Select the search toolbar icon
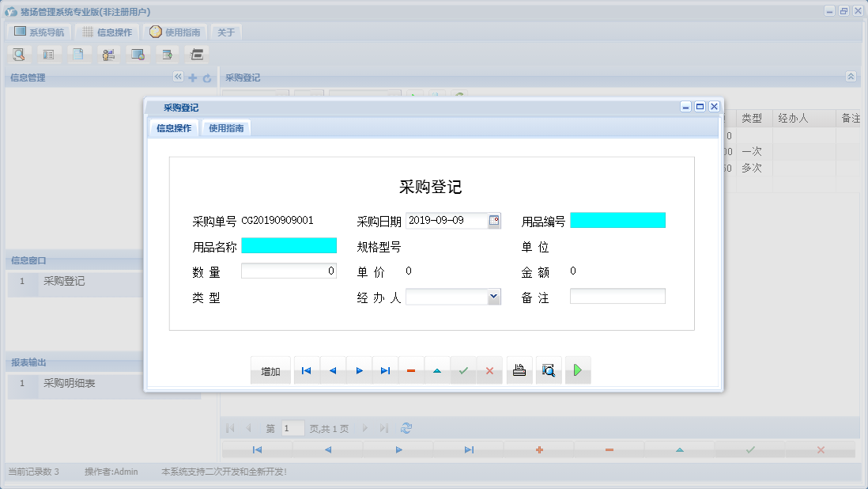Screen dimensions: 868x489 (x=19, y=54)
